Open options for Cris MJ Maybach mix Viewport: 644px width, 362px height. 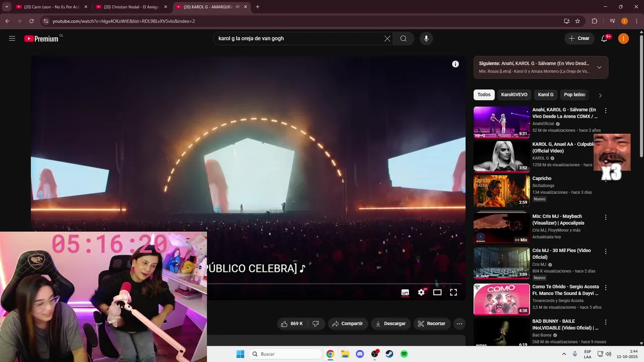[606, 217]
